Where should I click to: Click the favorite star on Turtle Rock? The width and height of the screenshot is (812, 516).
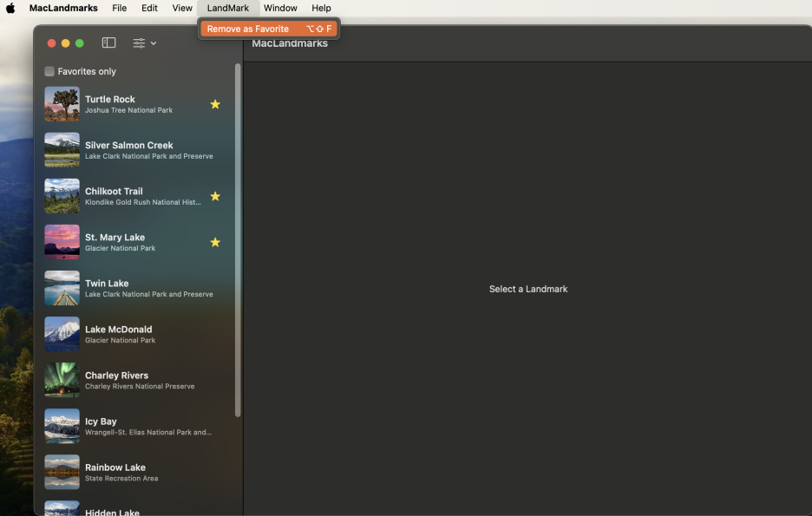[x=215, y=105]
